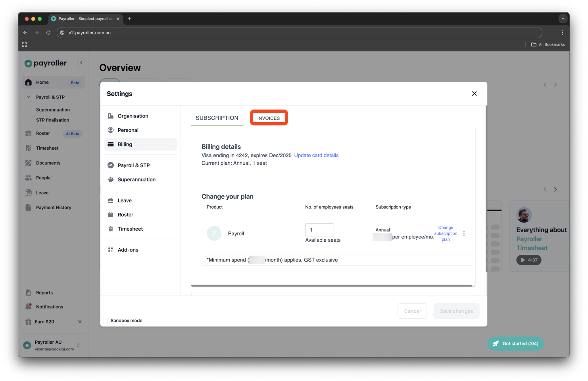Screen dimensions: 588x381
Task: Select Add-ons in the Settings panel
Action: click(x=128, y=250)
